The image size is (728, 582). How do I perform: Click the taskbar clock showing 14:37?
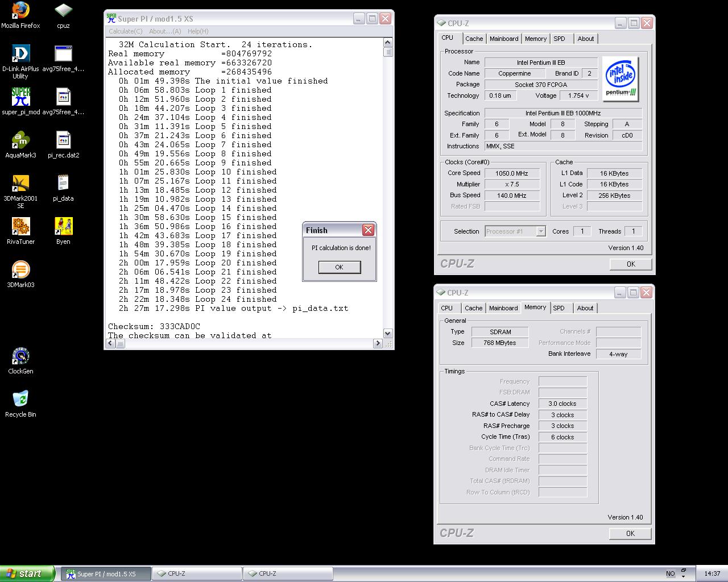pyautogui.click(x=712, y=573)
